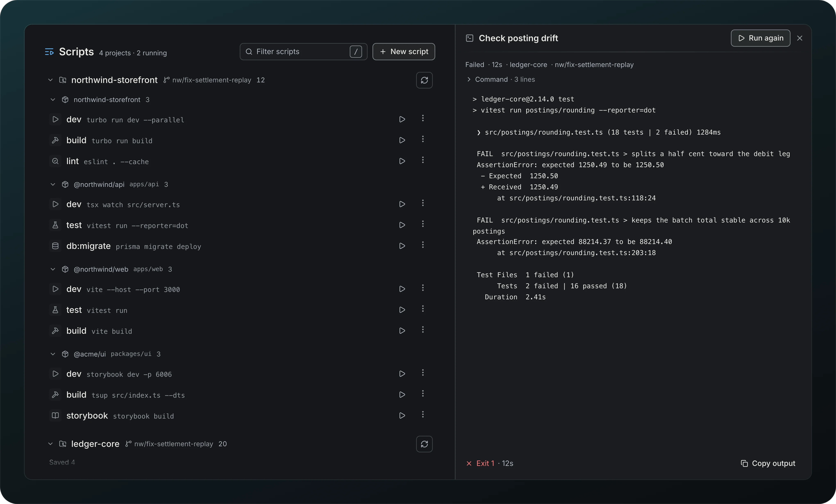Click the Saved 4 section label
The height and width of the screenshot is (504, 836).
[62, 462]
